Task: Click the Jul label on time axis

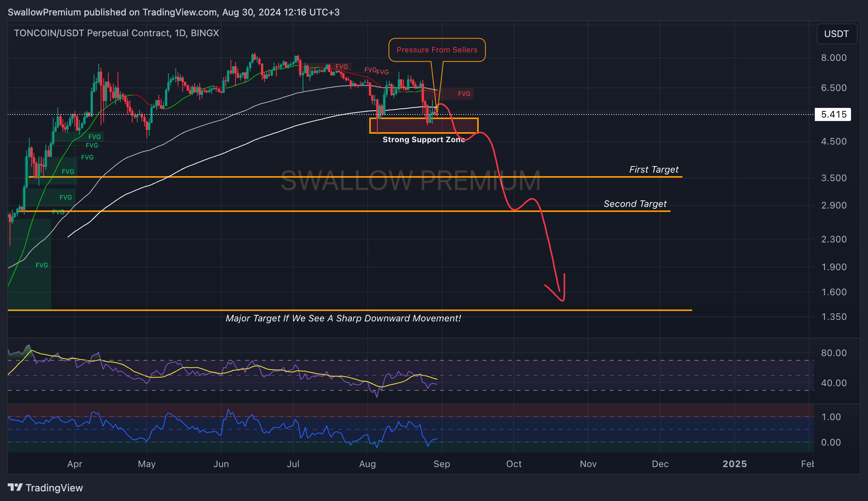Action: 293,464
